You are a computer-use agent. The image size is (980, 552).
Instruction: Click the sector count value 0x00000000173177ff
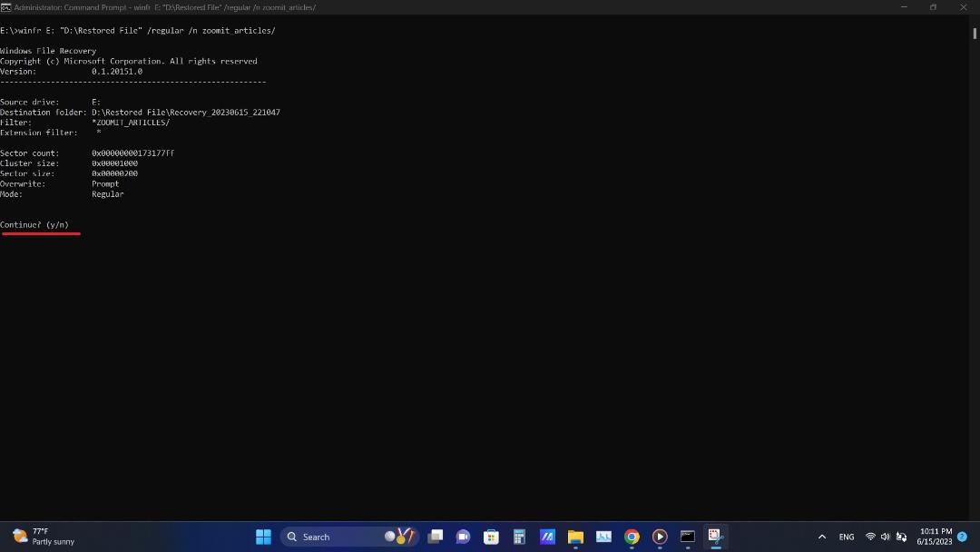132,153
